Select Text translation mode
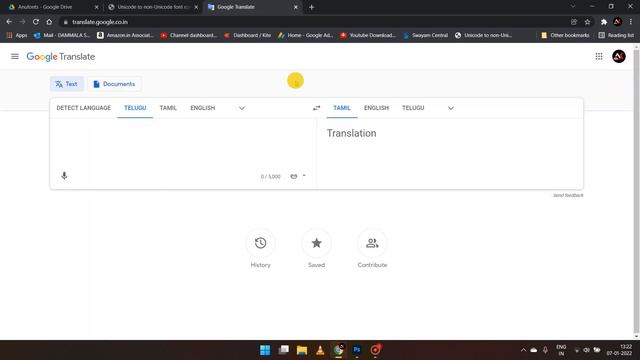This screenshot has width=640, height=360. 67,84
